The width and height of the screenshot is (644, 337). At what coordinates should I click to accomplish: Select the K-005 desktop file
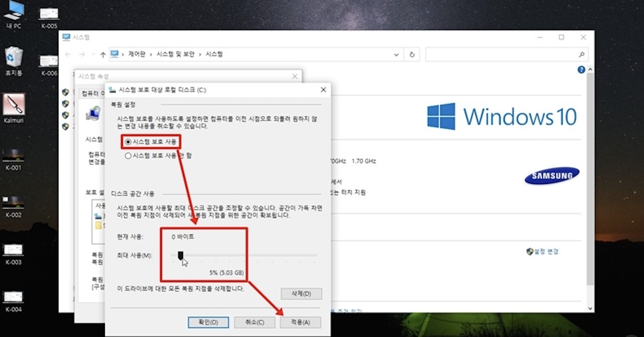pos(49,18)
